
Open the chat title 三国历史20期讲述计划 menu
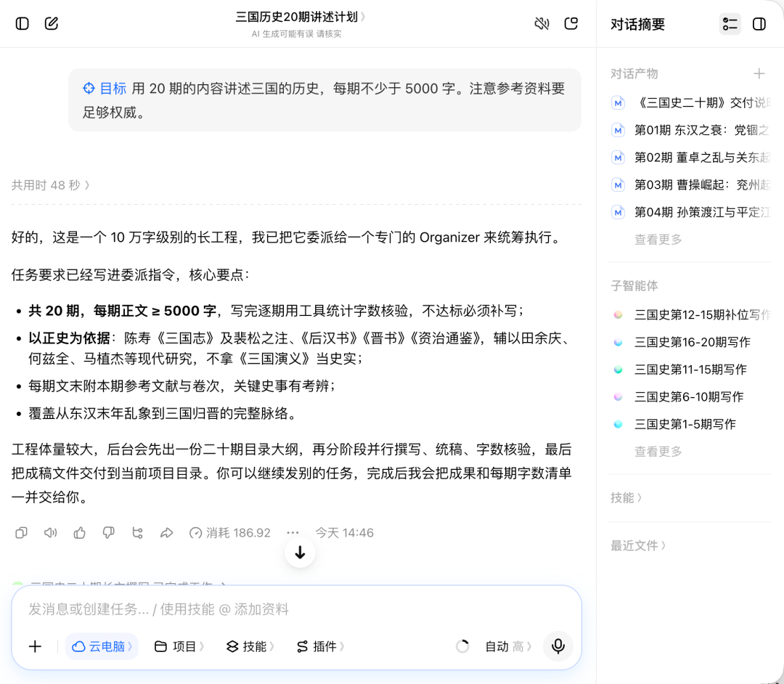(x=300, y=17)
